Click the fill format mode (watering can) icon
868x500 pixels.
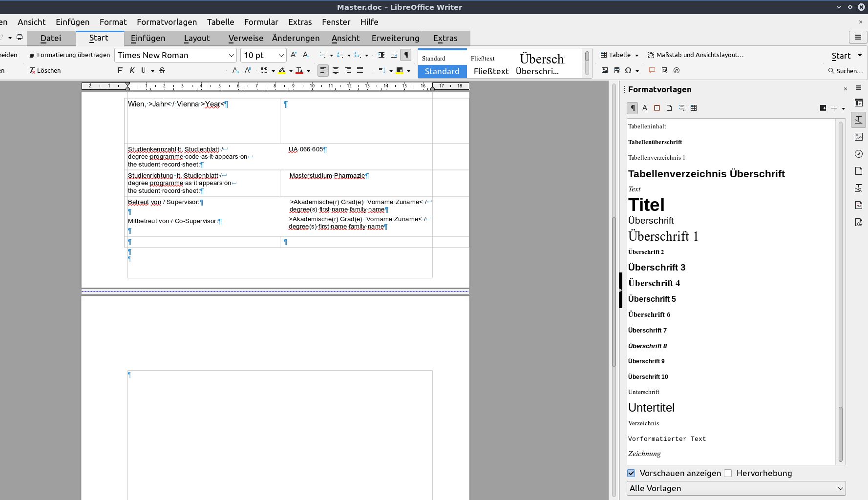[823, 108]
